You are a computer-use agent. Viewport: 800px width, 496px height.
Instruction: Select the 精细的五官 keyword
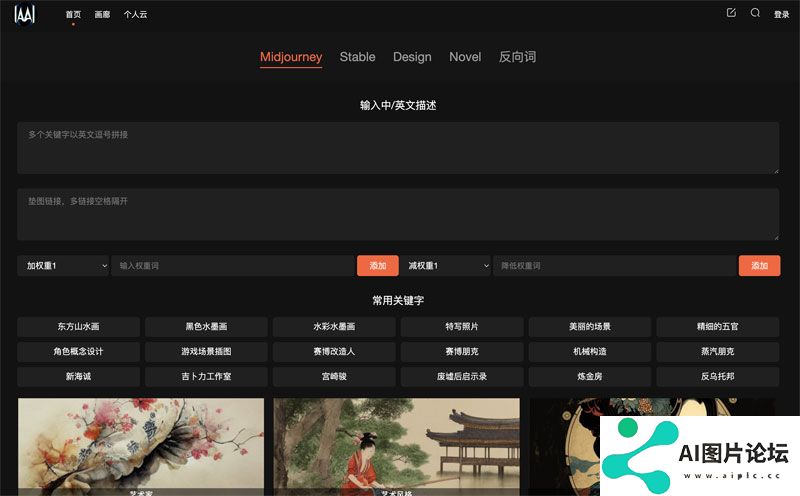718,327
